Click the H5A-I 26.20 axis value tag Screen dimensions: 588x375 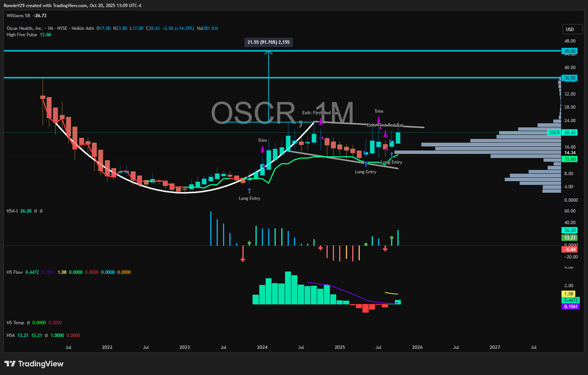tap(570, 229)
